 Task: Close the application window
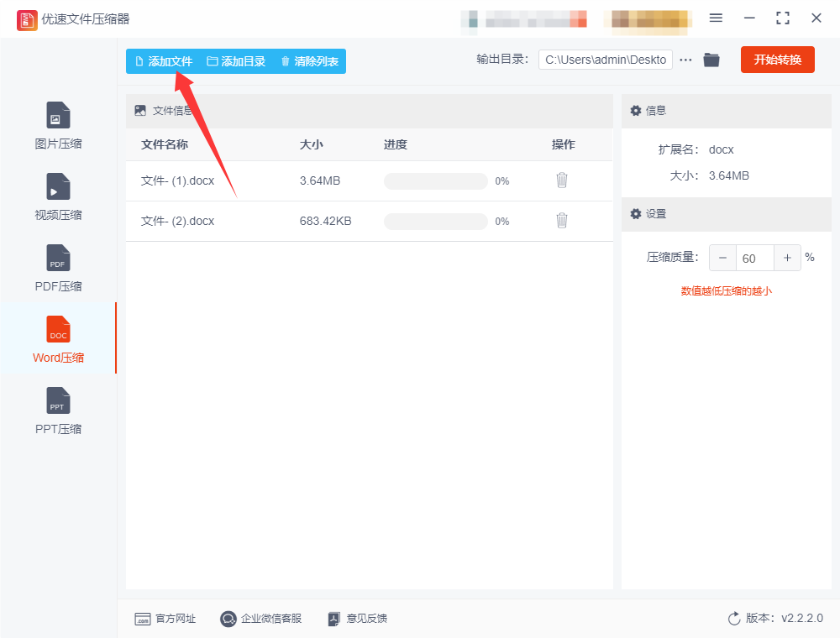pos(816,18)
